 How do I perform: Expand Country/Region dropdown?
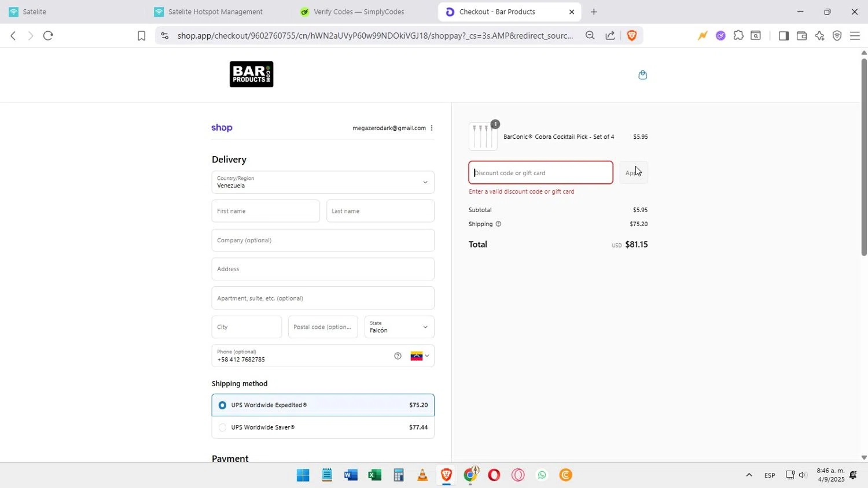[x=323, y=182]
